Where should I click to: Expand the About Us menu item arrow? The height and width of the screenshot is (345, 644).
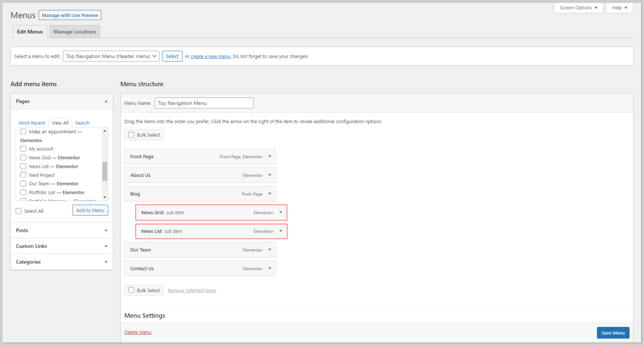click(270, 175)
